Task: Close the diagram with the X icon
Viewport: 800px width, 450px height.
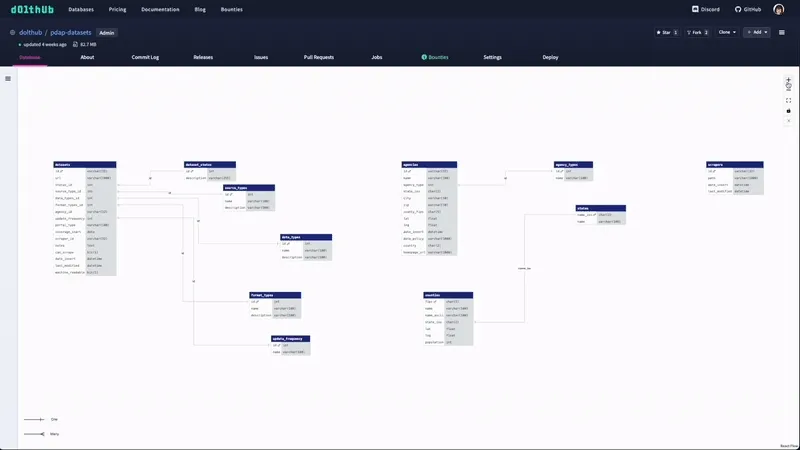Action: [788, 123]
